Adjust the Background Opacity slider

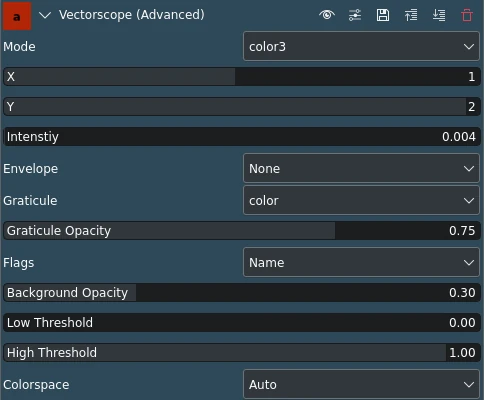242,293
